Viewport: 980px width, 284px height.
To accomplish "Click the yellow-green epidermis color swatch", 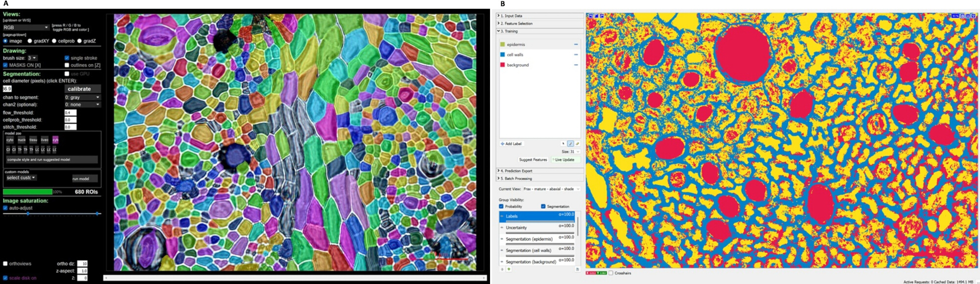I will point(502,45).
